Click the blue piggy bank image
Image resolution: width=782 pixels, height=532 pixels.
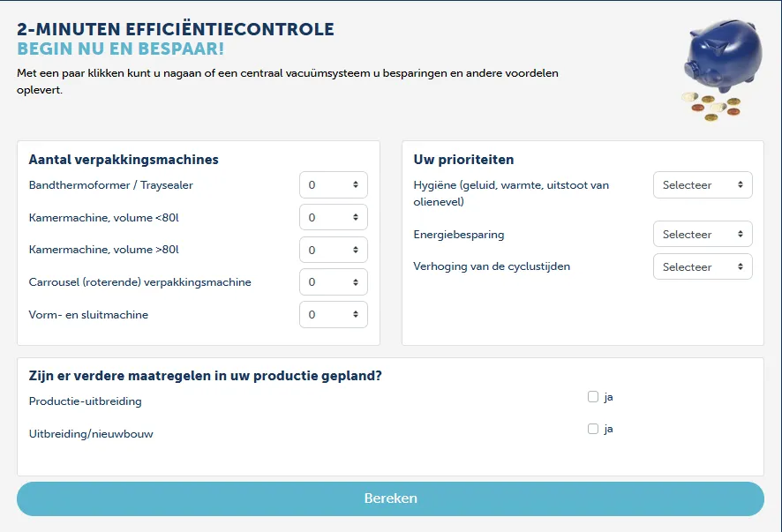(723, 56)
